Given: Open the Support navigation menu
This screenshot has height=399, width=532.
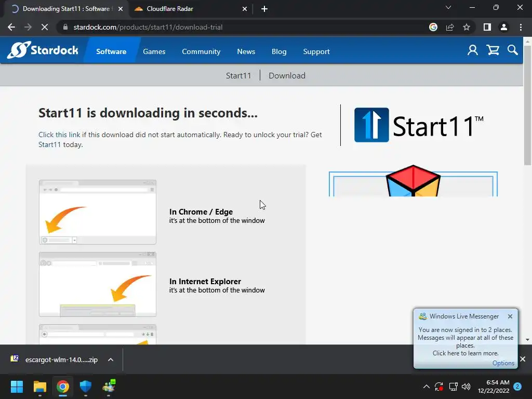Looking at the screenshot, I should click(316, 51).
